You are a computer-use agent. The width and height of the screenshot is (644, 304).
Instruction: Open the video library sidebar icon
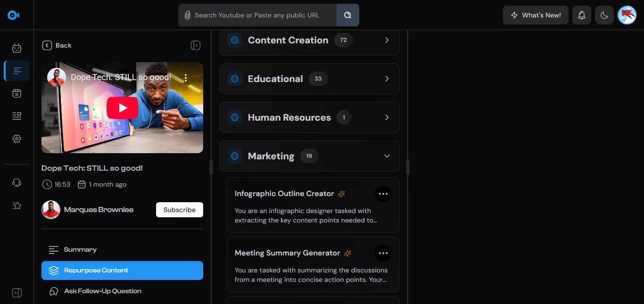[x=17, y=93]
